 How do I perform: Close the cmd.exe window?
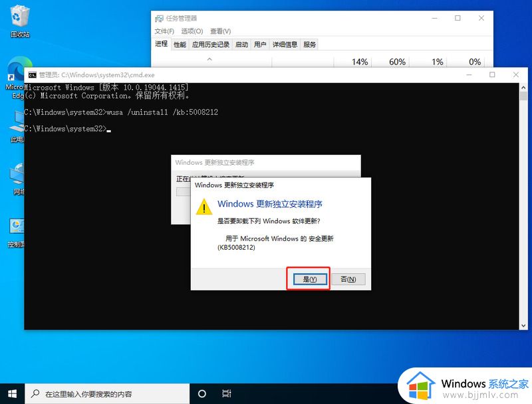516,74
